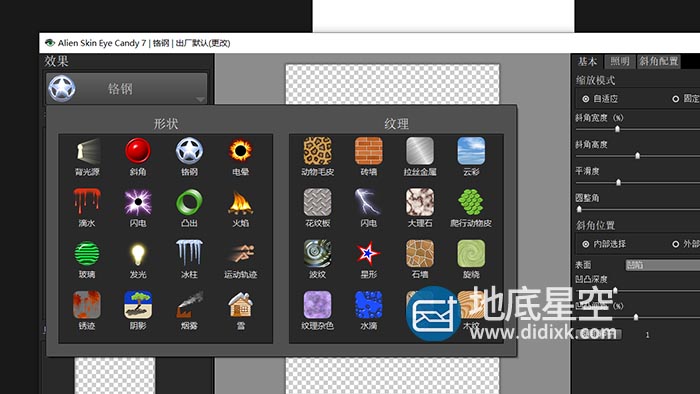The image size is (700, 394).
Task: Click the transparent preview canvas
Action: (392, 84)
